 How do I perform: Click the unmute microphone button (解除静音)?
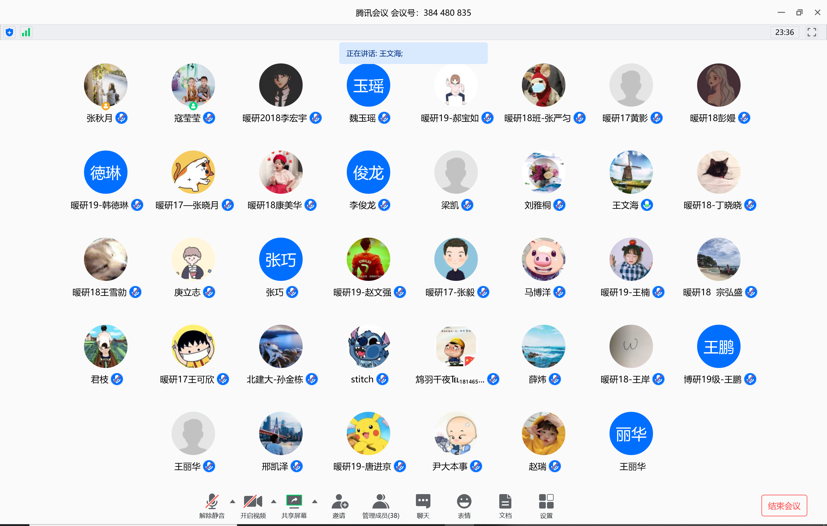click(x=211, y=504)
